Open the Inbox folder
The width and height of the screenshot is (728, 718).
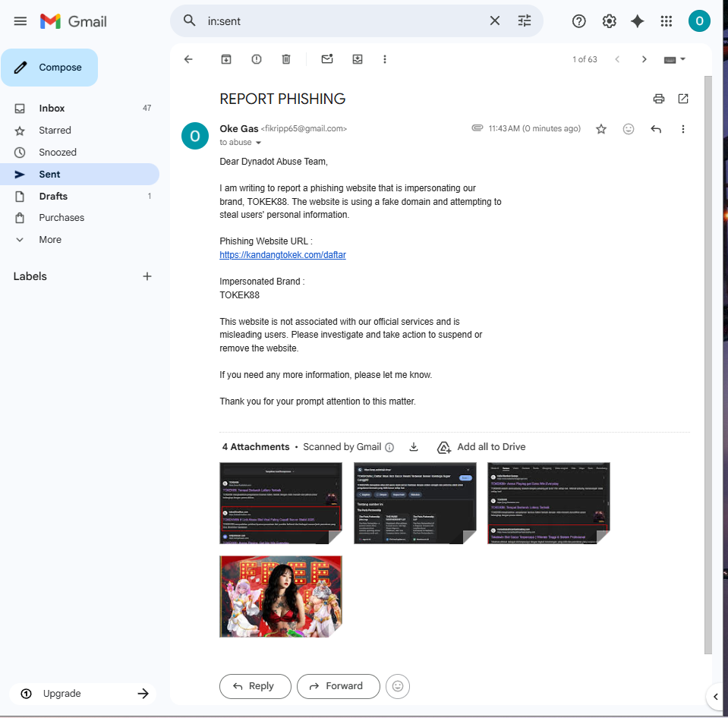[80, 108]
